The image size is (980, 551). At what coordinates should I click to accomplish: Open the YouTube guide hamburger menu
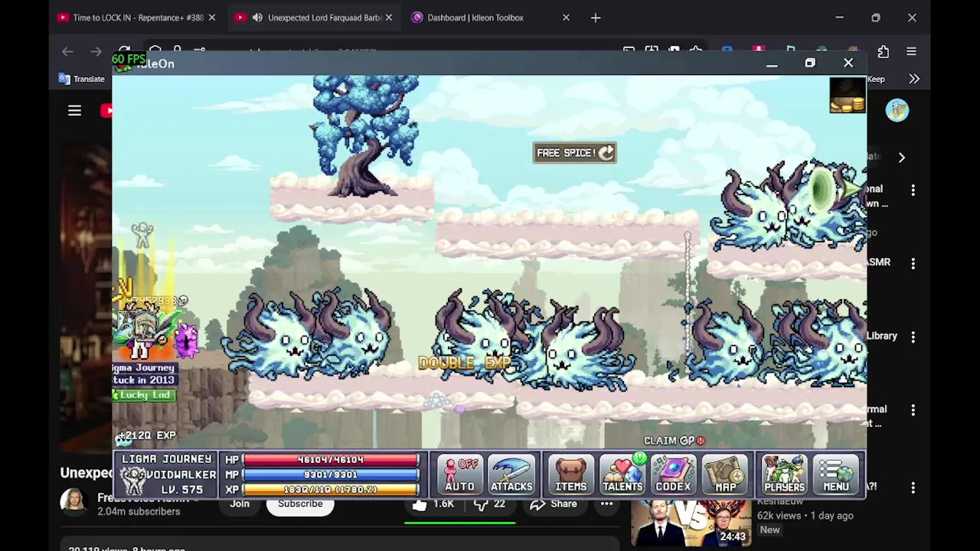pyautogui.click(x=74, y=111)
